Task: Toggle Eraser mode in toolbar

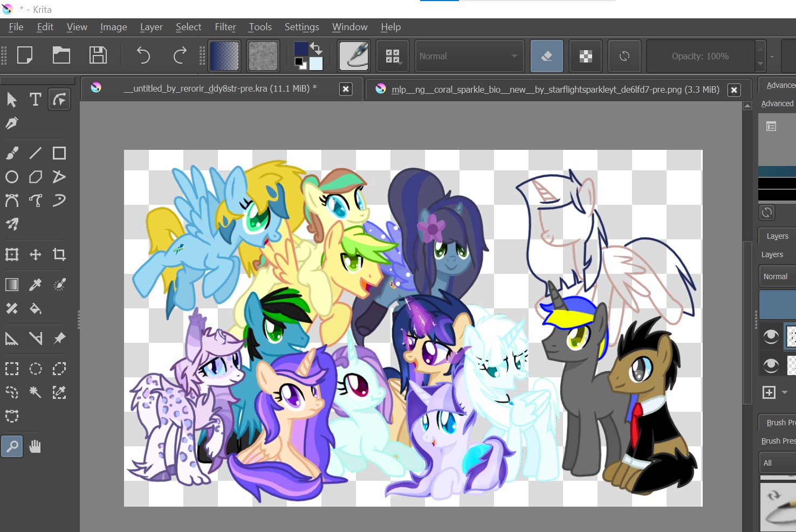Action: [546, 56]
